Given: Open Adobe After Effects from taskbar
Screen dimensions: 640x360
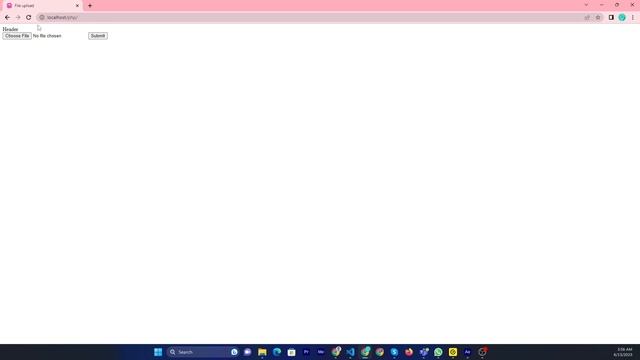Looking at the screenshot, I should (467, 352).
